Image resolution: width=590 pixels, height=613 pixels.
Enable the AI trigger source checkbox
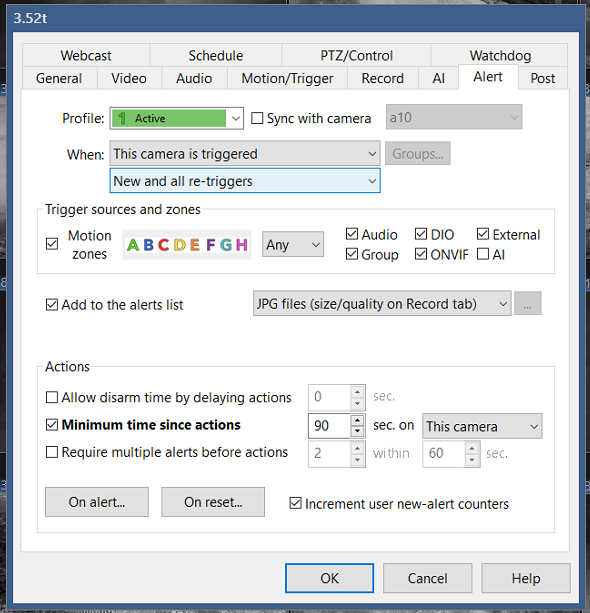tap(483, 255)
